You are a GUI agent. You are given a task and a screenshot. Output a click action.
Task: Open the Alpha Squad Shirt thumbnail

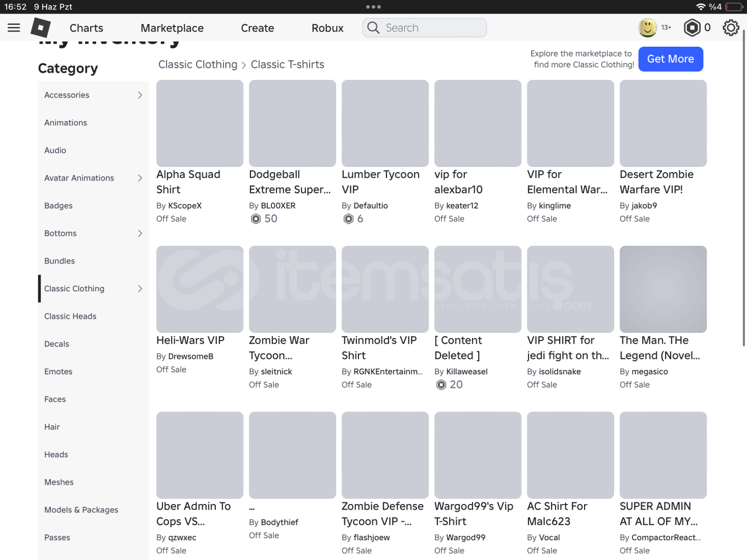pyautogui.click(x=200, y=123)
